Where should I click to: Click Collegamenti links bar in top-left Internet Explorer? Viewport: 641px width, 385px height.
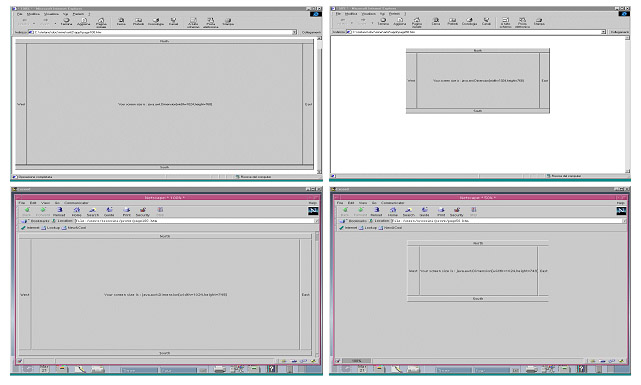pyautogui.click(x=311, y=32)
